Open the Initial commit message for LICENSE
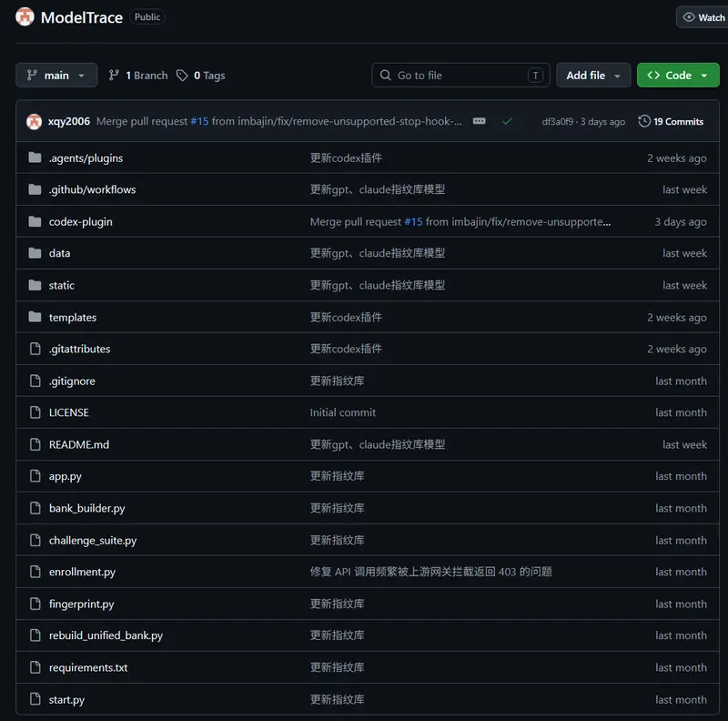The height and width of the screenshot is (721, 728). [343, 412]
